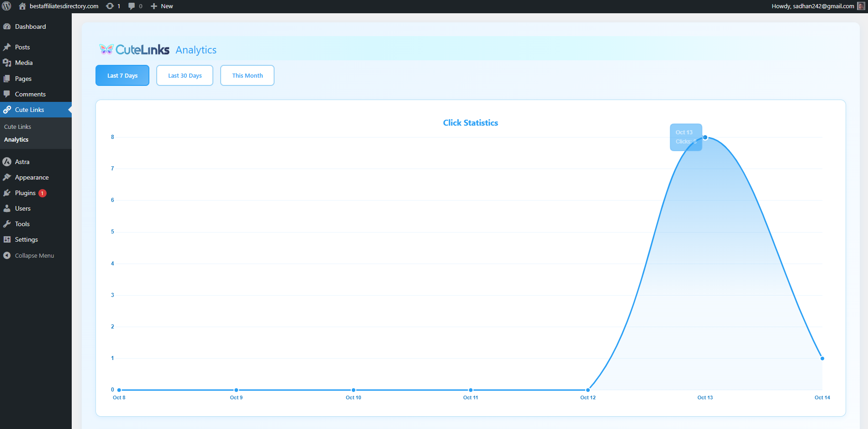Click the Media icon in sidebar
Screen dimensions: 868x429
[x=7, y=63]
